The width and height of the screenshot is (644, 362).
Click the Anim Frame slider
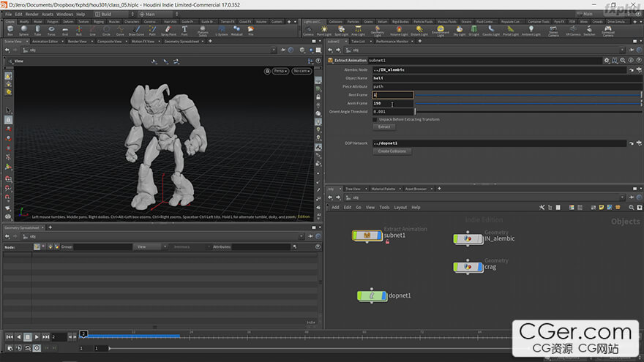[x=528, y=103]
